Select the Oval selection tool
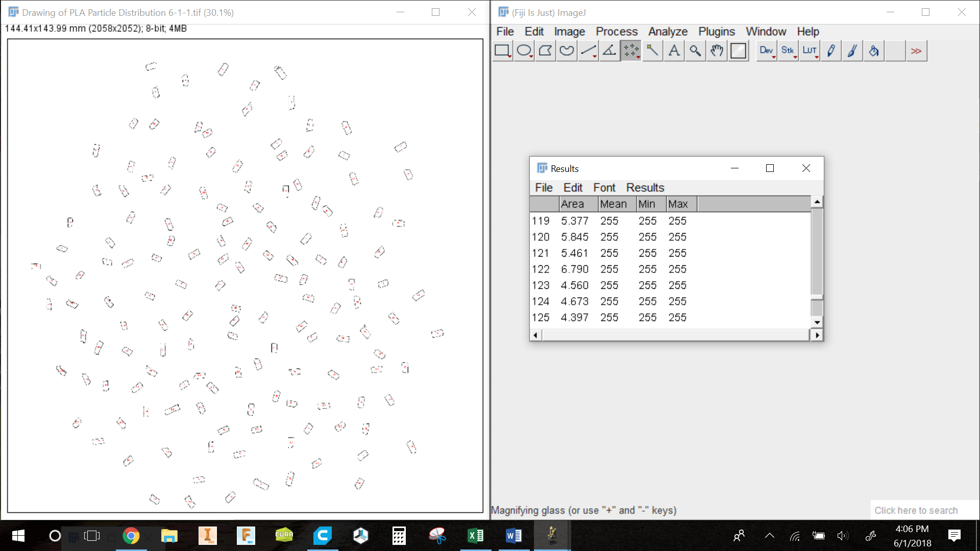 [524, 51]
